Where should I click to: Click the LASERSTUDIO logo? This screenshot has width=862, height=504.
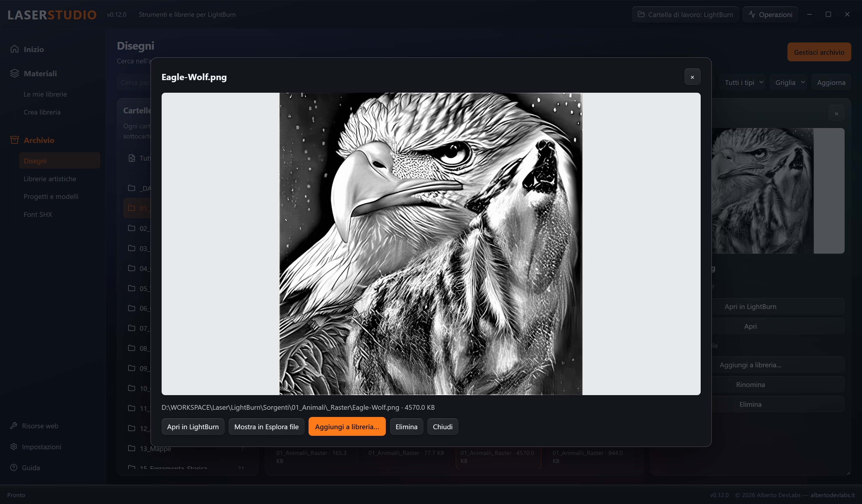(52, 15)
